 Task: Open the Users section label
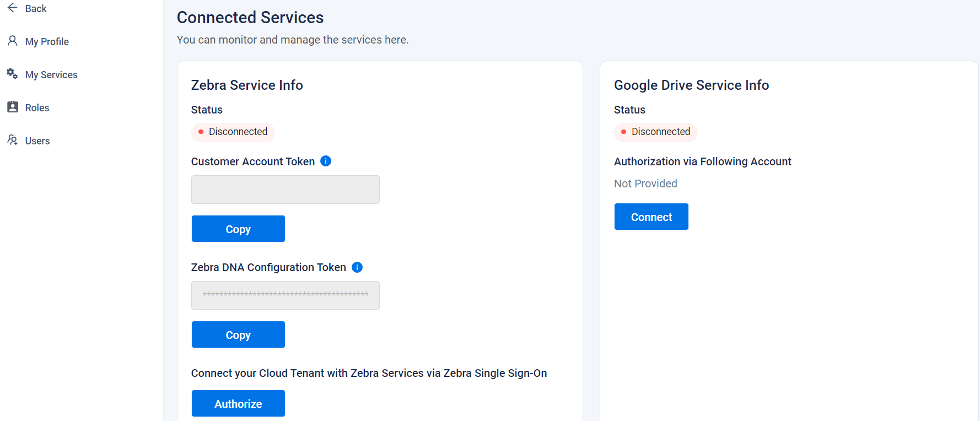tap(37, 141)
